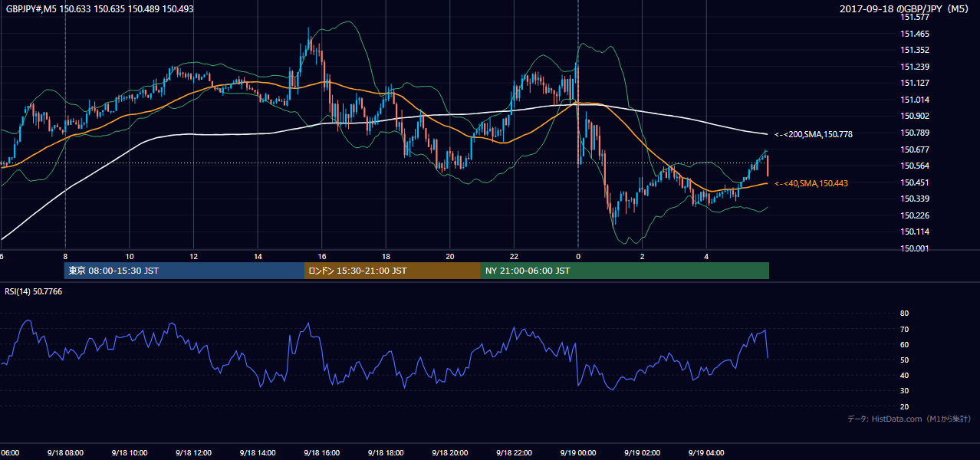This screenshot has height=460, width=980.
Task: Click price axis value 150.226
Action: point(915,216)
